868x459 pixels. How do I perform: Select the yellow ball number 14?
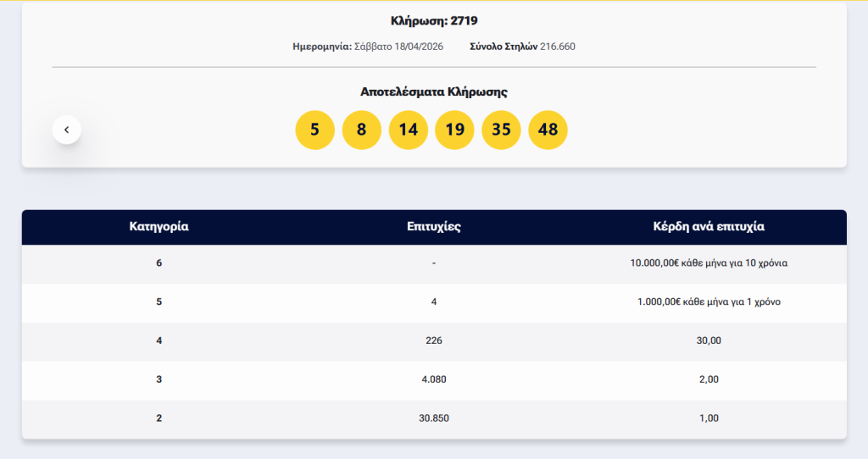tap(408, 130)
